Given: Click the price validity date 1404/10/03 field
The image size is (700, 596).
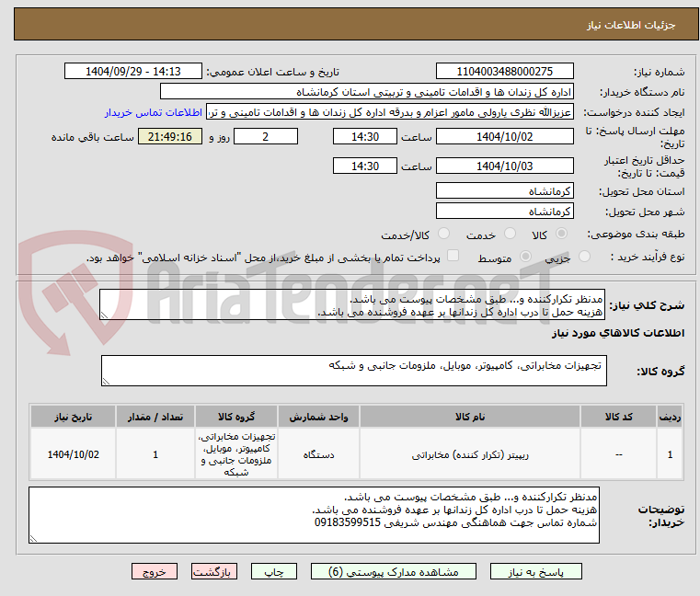Looking at the screenshot, I should [504, 166].
